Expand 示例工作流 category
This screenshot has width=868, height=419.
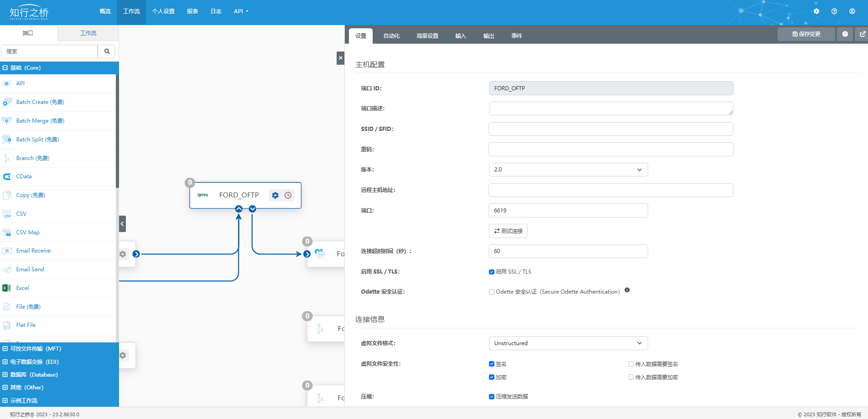pos(59,401)
